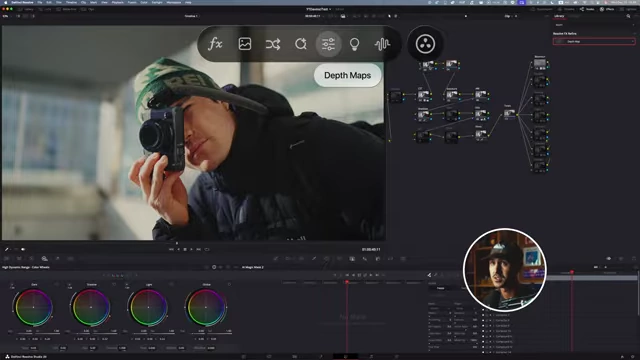This screenshot has width=640, height=360.
Task: Open the Color page icon in bottom bar
Action: pos(345,357)
